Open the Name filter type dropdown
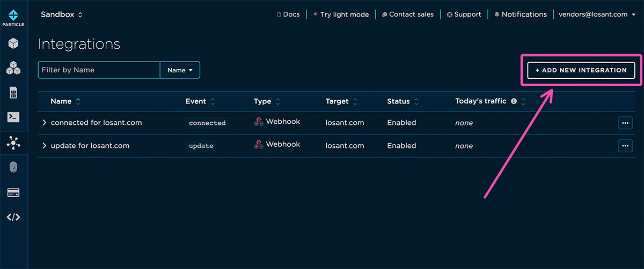This screenshot has width=644, height=269. coord(180,70)
